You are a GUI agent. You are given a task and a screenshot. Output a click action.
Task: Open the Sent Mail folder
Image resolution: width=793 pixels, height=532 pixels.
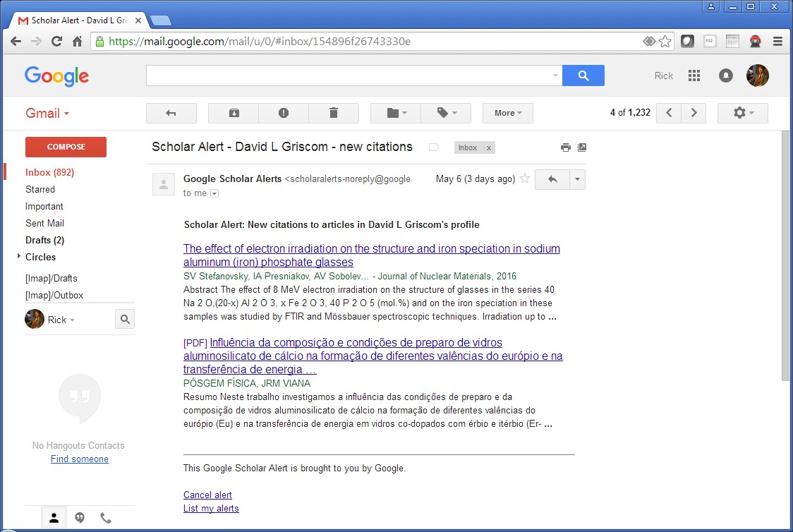coord(44,223)
